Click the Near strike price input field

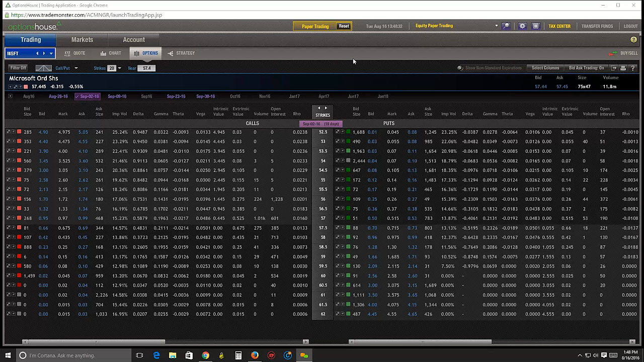point(146,68)
